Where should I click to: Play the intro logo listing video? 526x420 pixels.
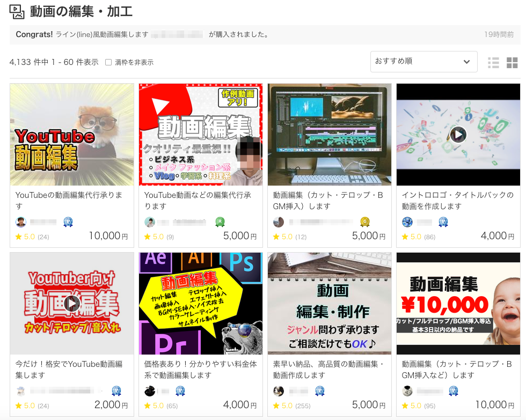458,135
